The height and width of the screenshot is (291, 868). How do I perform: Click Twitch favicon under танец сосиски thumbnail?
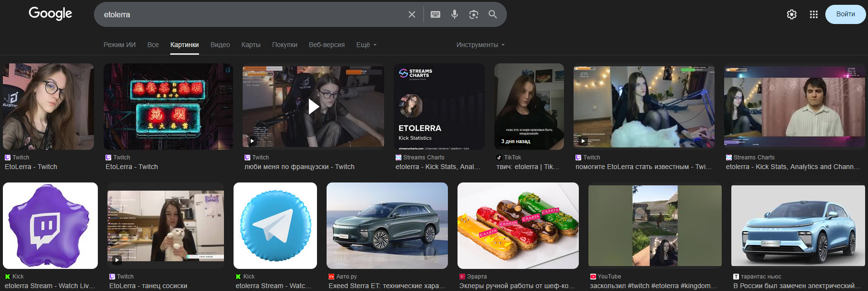click(x=112, y=277)
